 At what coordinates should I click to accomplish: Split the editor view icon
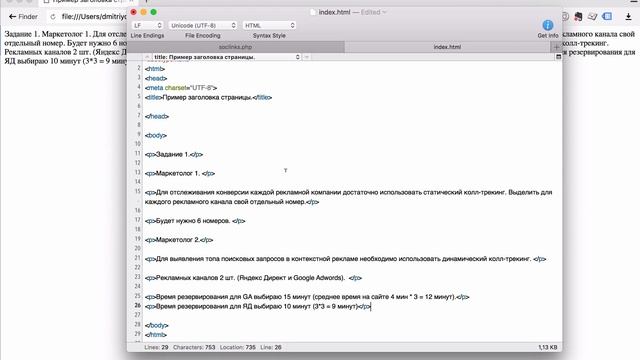558,57
